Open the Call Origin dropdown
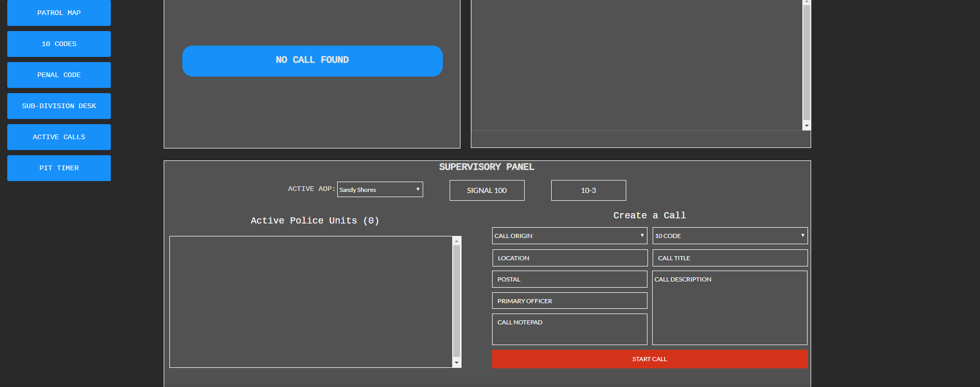Viewport: 980px width, 387px height. point(569,236)
